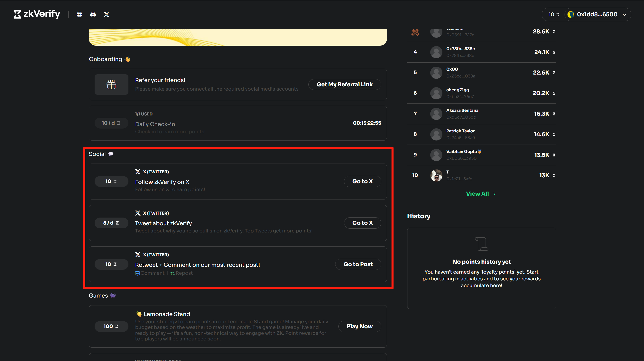This screenshot has height=361, width=644.
Task: Click the 13K score of user T
Action: point(544,175)
